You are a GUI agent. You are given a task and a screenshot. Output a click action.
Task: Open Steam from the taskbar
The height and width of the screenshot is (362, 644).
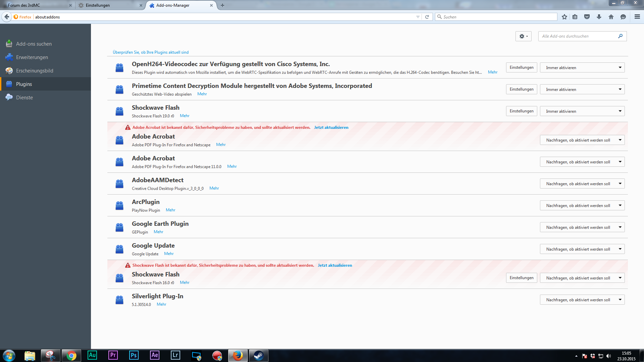[x=258, y=356]
